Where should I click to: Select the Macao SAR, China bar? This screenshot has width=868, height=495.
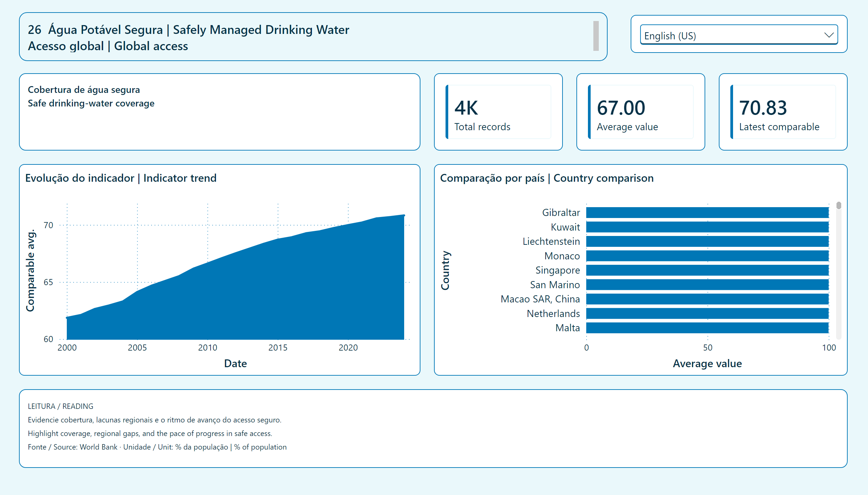(x=707, y=299)
